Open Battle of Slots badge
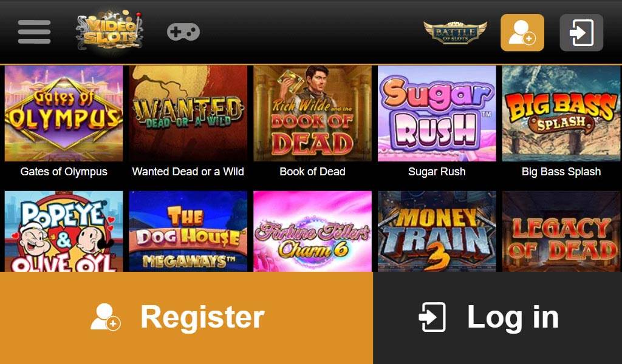 click(456, 33)
